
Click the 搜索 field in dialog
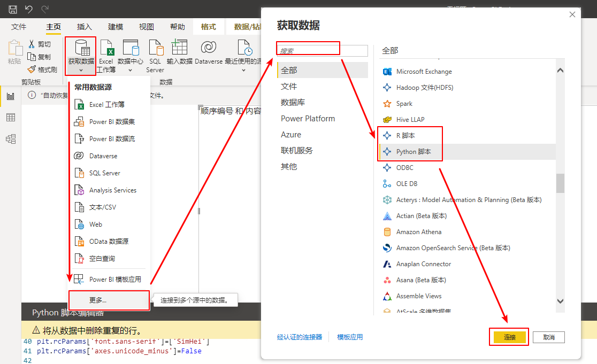tap(323, 51)
